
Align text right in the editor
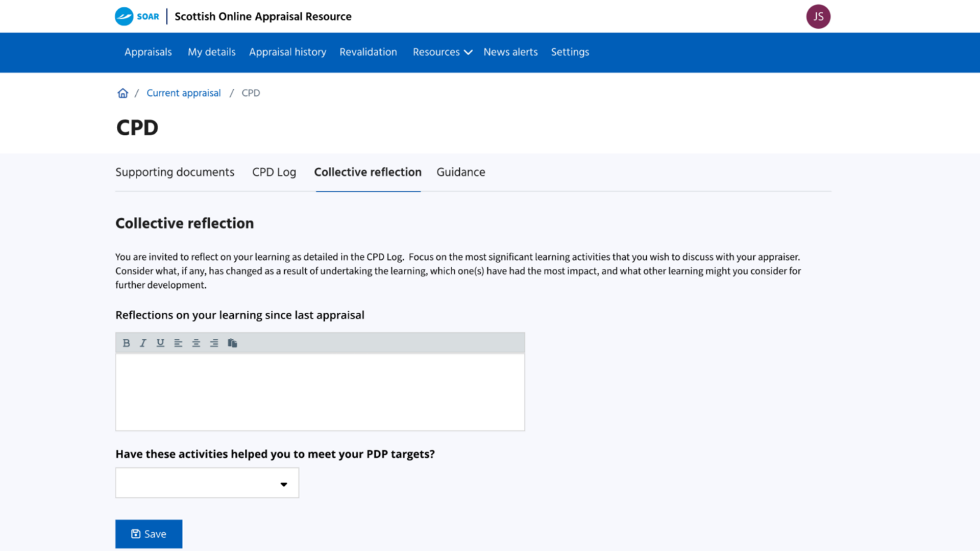click(214, 343)
